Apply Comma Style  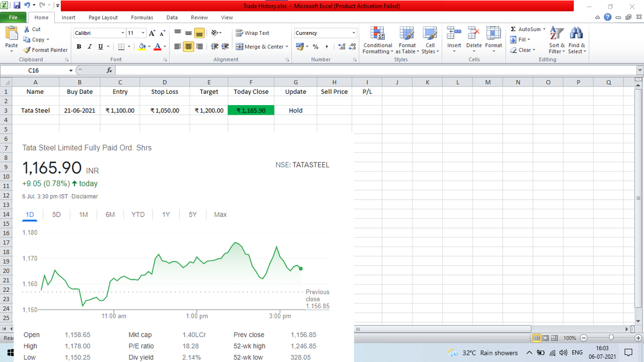click(x=326, y=47)
